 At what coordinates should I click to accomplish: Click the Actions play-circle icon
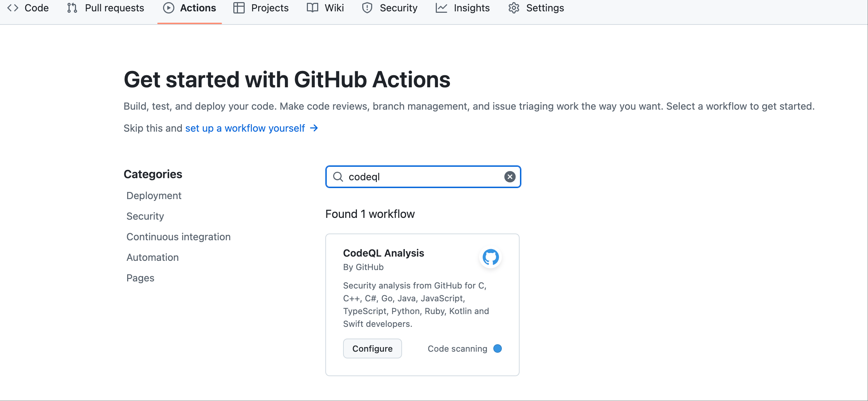(x=168, y=8)
